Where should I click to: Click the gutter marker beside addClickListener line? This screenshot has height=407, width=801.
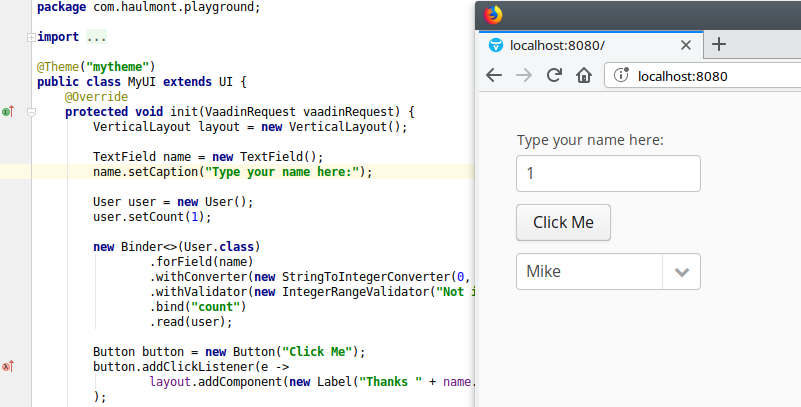(7, 367)
